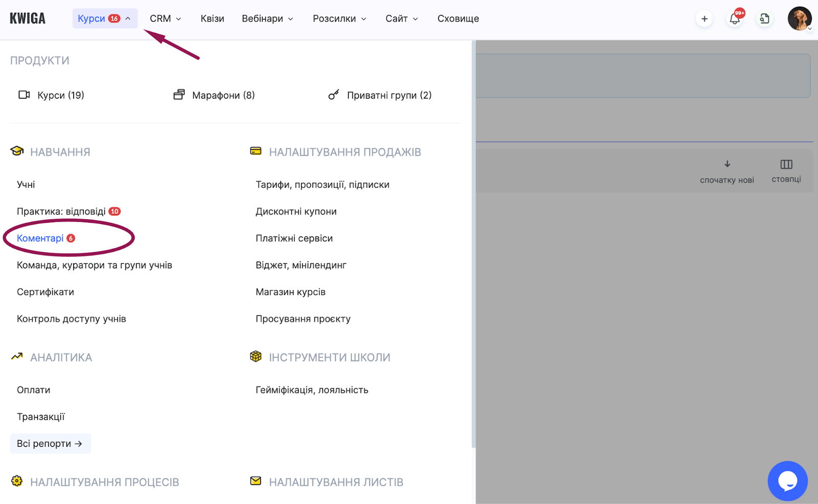The image size is (818, 504).
Task: Expand the Розсилки dropdown
Action: coord(339,19)
